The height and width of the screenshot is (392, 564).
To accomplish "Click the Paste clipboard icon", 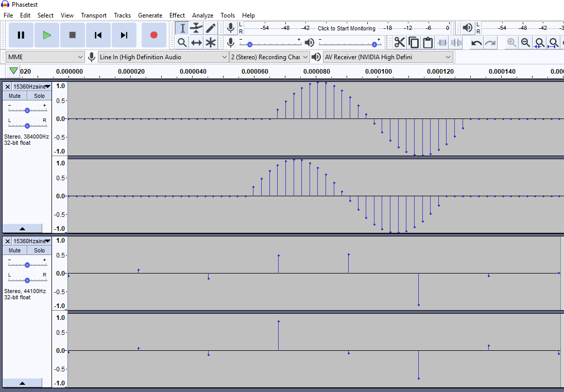I will click(x=428, y=43).
